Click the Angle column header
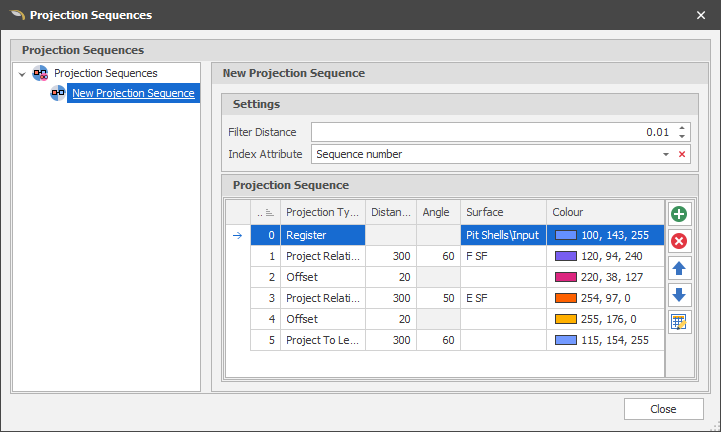Viewport: 722px width, 433px height. click(437, 212)
